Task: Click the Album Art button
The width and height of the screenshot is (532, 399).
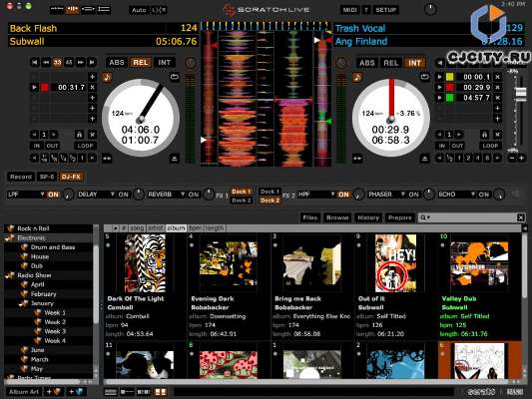Action: tap(24, 392)
